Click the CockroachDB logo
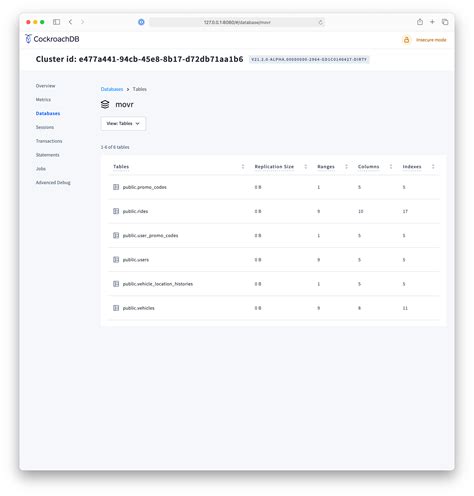The image size is (474, 496). tap(52, 39)
